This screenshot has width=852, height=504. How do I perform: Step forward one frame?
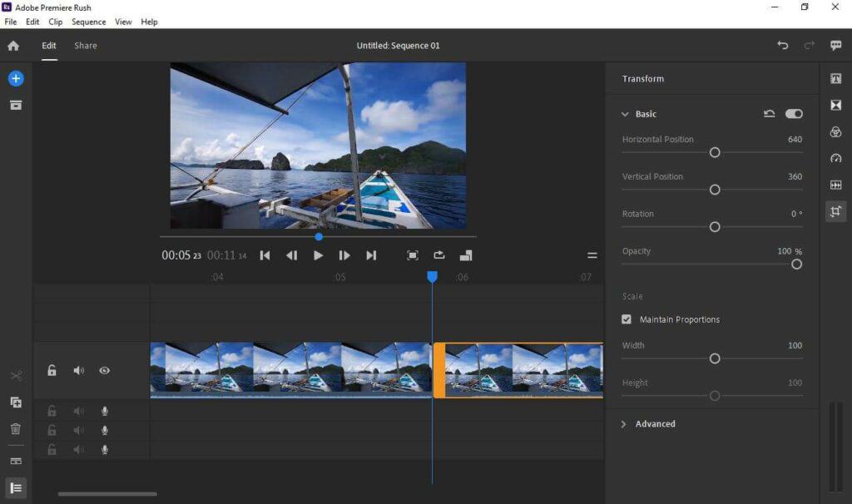click(344, 255)
